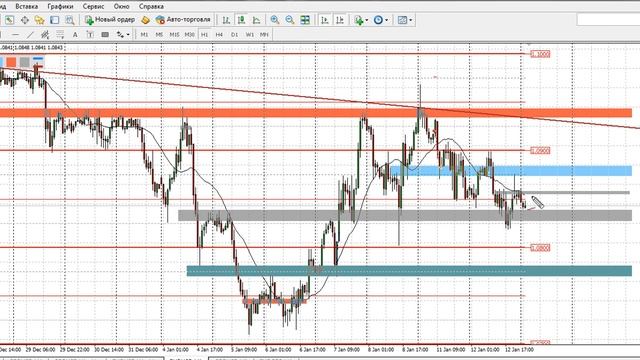Open the Окно menu
This screenshot has height=360, width=640.
point(122,7)
